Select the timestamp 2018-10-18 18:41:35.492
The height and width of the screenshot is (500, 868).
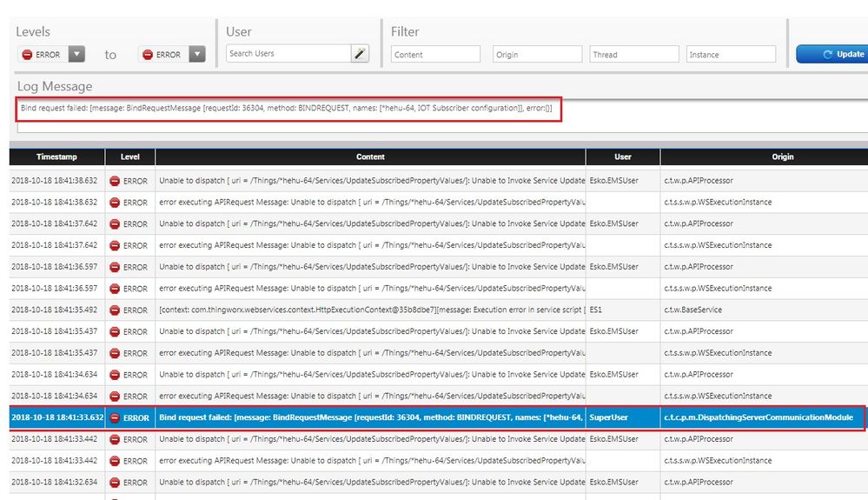coord(54,310)
